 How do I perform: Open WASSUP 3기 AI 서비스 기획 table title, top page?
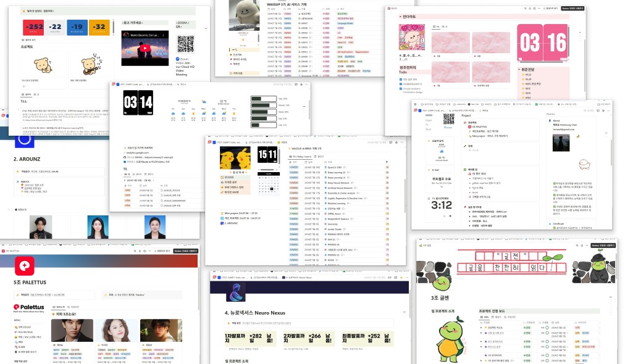(287, 4)
